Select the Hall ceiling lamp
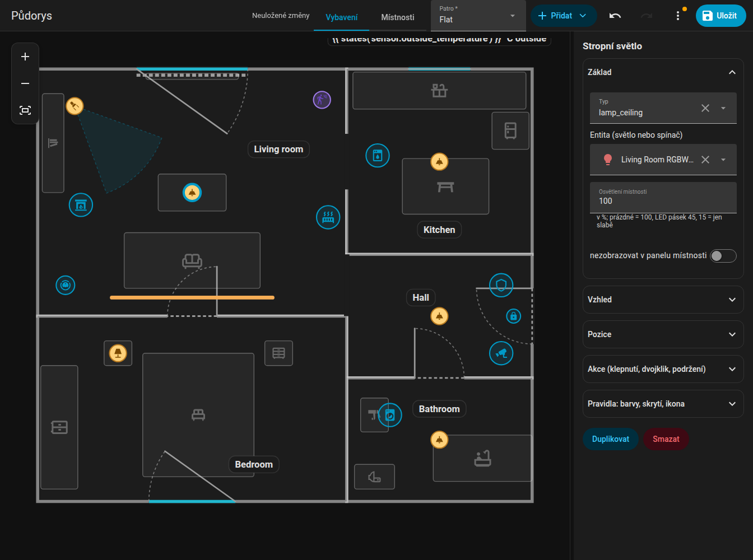This screenshot has width=753, height=560. point(440,316)
